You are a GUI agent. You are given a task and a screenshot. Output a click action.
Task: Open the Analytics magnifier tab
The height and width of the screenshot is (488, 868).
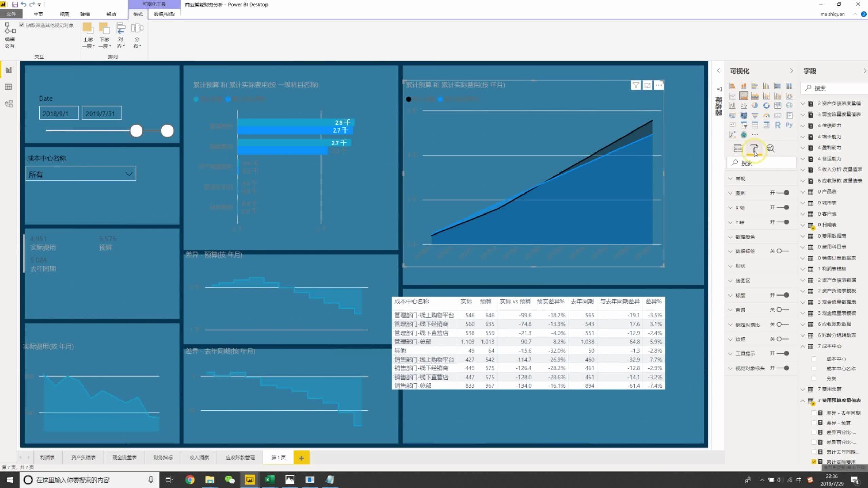770,148
